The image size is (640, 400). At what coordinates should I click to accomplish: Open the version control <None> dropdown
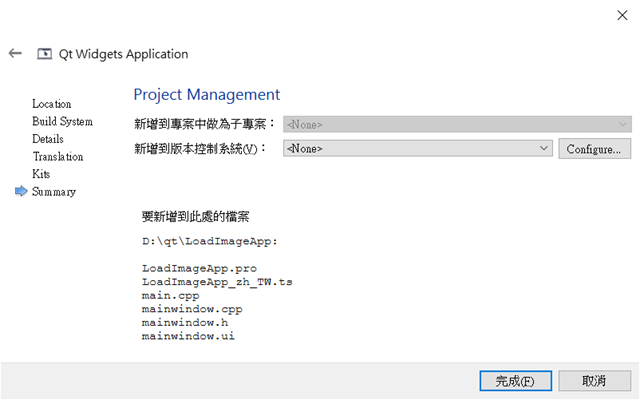[x=418, y=149]
